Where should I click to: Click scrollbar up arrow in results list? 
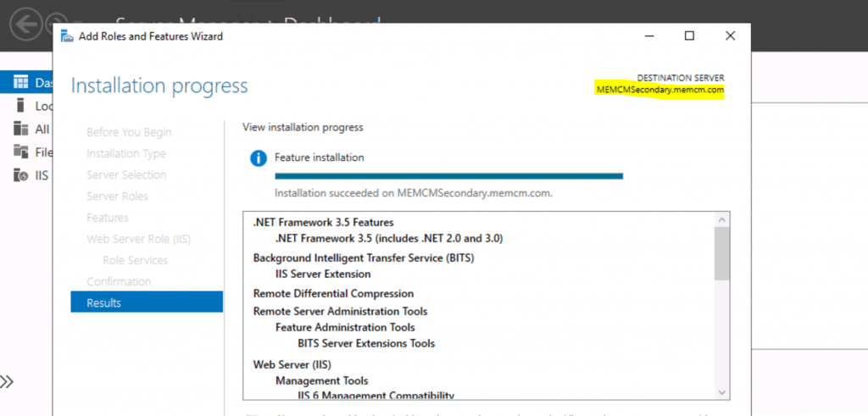tap(722, 219)
